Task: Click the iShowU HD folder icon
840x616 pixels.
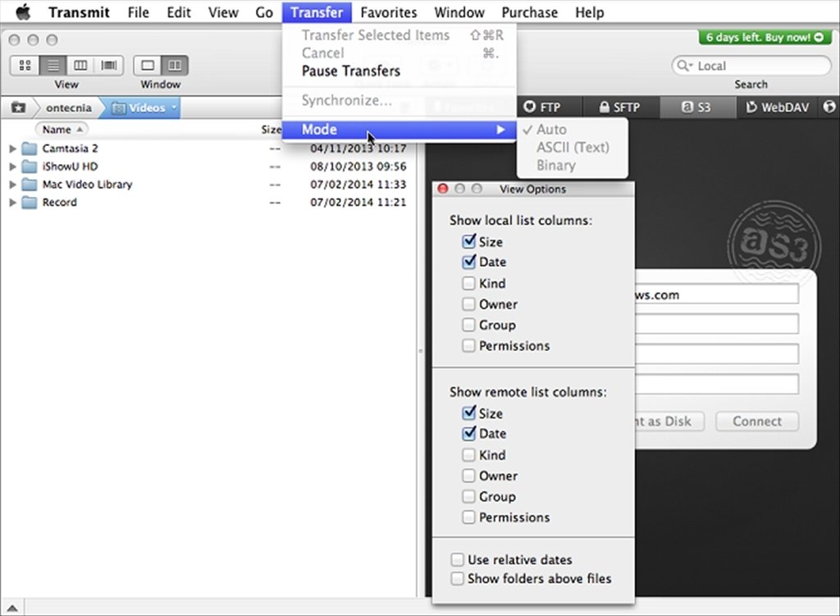Action: click(29, 167)
